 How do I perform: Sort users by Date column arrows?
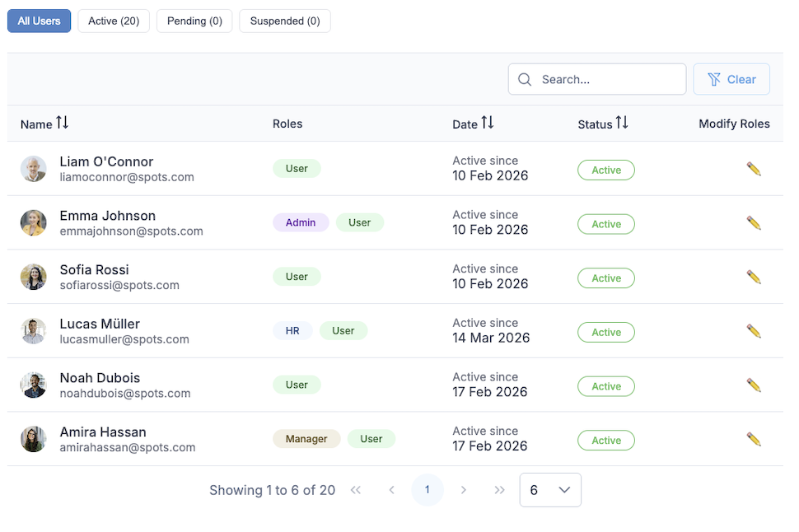[x=488, y=124]
